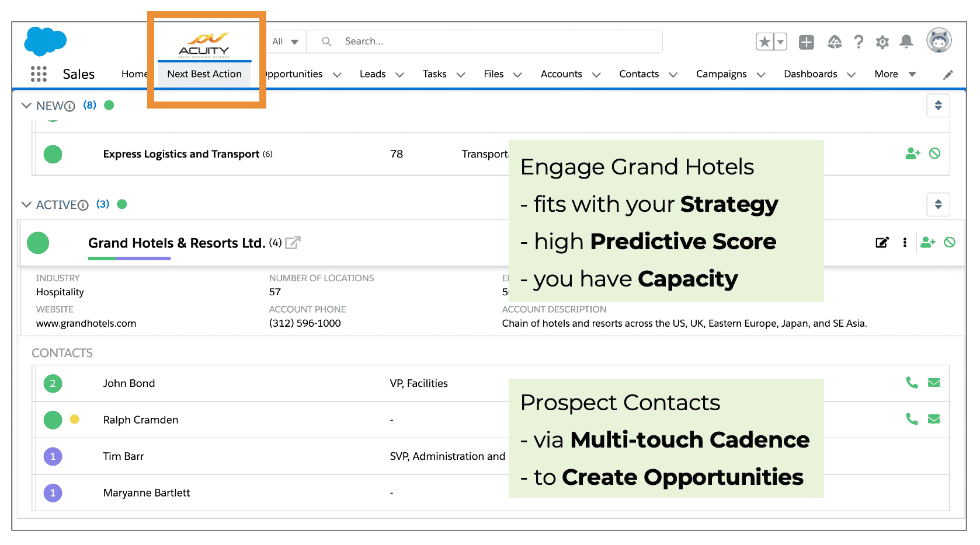This screenshot has height=545, width=980.
Task: Click the edit icon on Grand Hotels row
Action: 882,242
